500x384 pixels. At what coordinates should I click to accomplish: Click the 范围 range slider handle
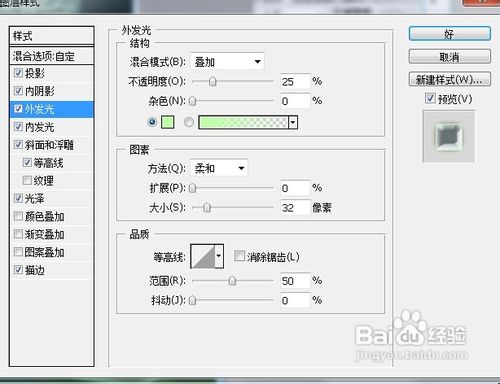point(232,281)
